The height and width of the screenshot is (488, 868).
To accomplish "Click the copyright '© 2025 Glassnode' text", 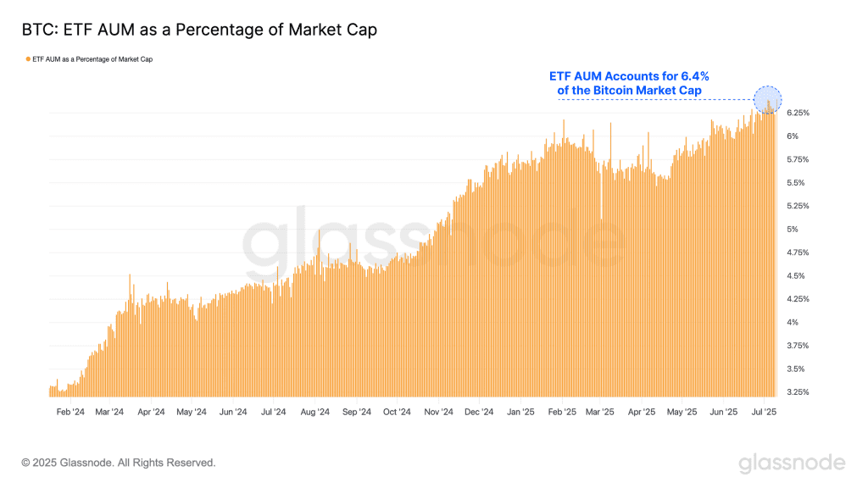I will click(x=119, y=463).
